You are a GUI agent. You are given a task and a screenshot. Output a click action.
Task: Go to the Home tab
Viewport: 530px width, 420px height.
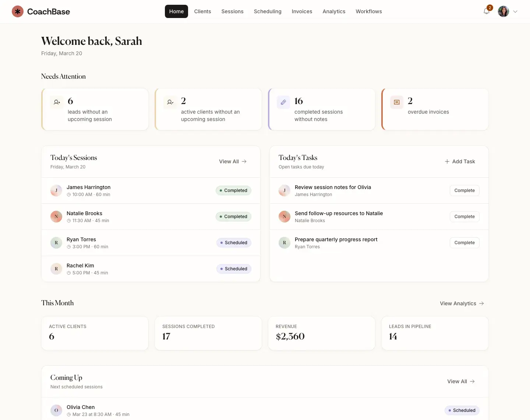(176, 11)
